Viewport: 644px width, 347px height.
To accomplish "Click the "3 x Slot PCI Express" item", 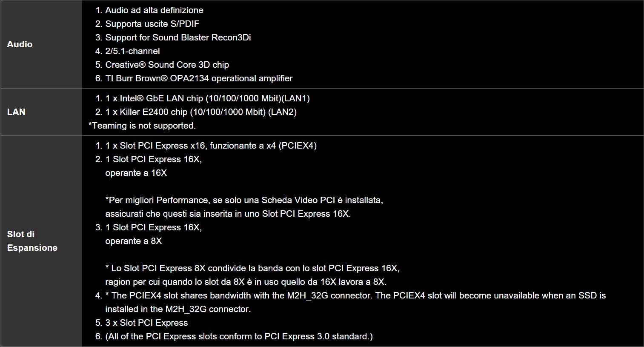I will point(146,323).
